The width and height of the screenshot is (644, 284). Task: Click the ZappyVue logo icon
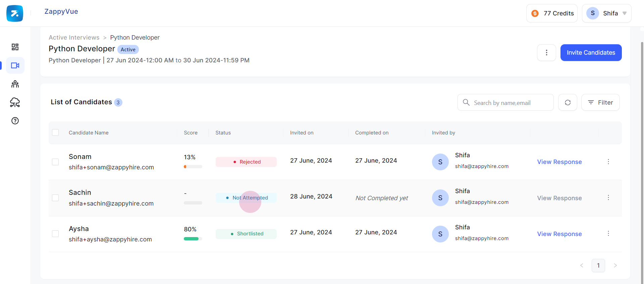(15, 13)
